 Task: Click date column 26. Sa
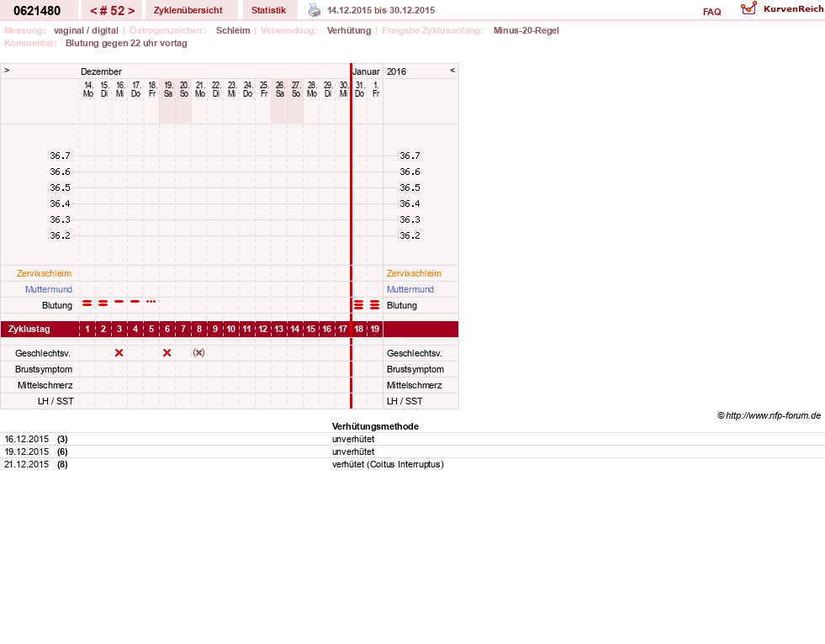(x=280, y=89)
